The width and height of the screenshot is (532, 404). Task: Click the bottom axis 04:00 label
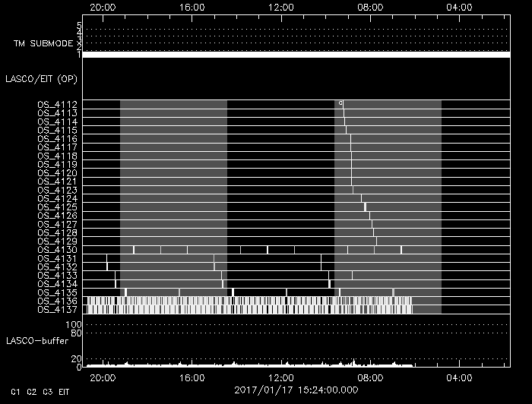click(459, 378)
